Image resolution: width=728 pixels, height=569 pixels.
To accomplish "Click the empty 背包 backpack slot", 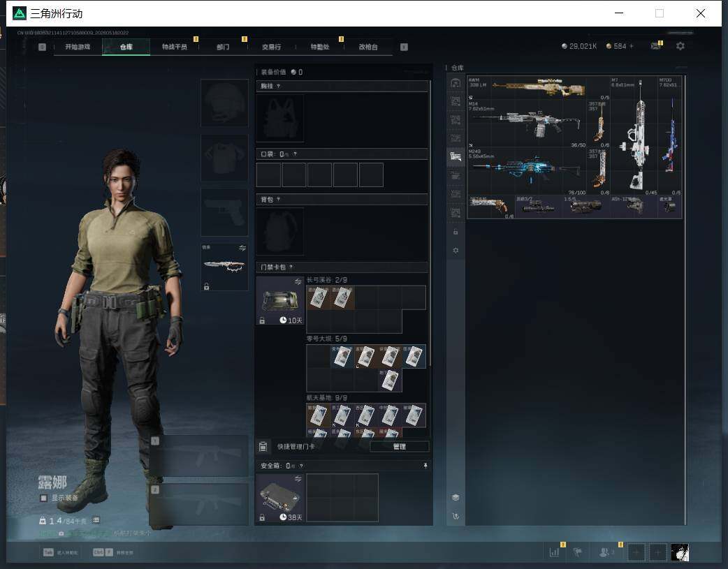I will coord(280,231).
